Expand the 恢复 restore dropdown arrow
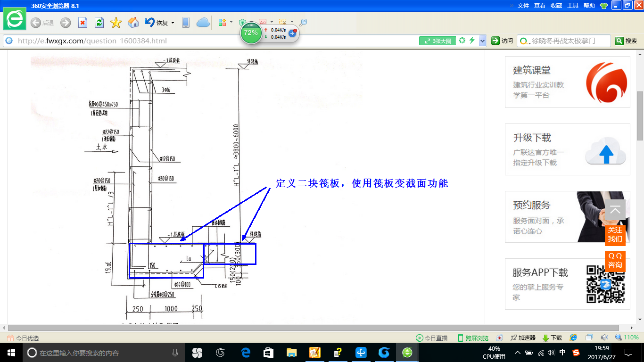644x362 pixels. [173, 23]
